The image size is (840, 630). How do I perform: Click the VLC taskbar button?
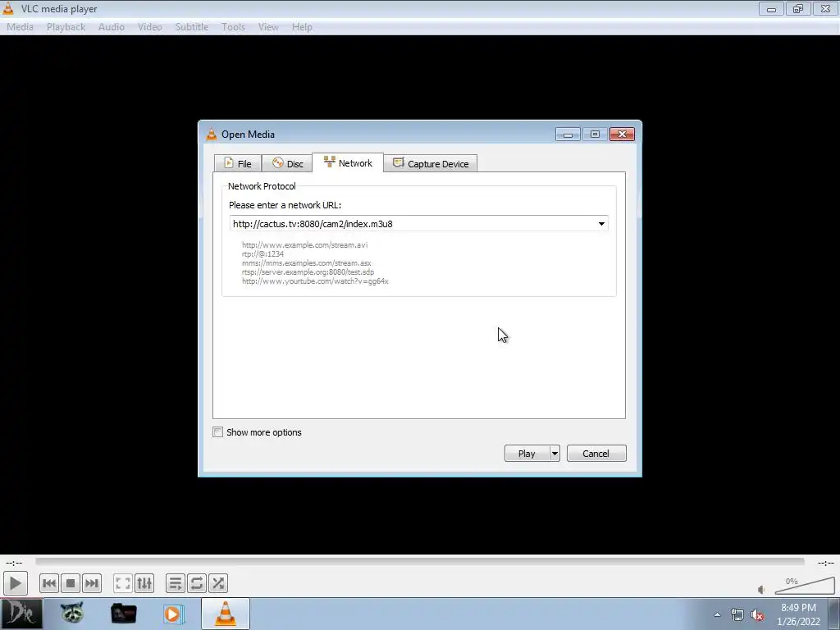(226, 614)
